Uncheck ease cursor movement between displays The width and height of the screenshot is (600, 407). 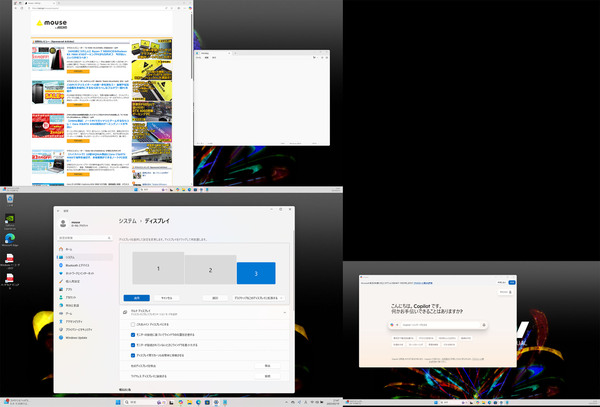133,355
